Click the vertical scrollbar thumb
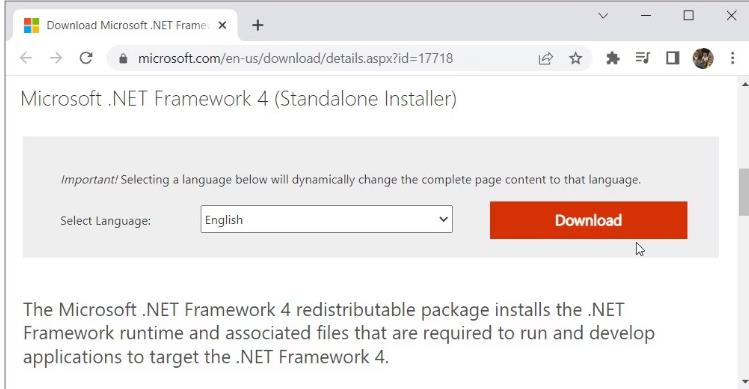 tap(744, 192)
